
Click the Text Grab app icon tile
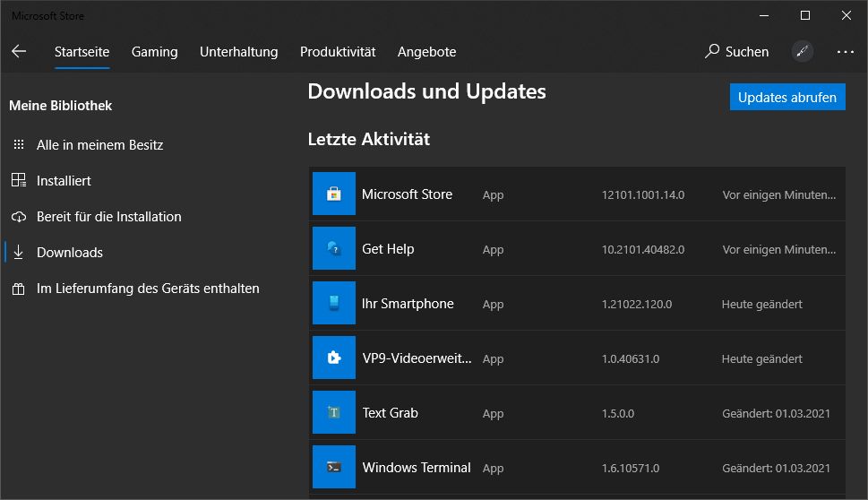tap(334, 412)
